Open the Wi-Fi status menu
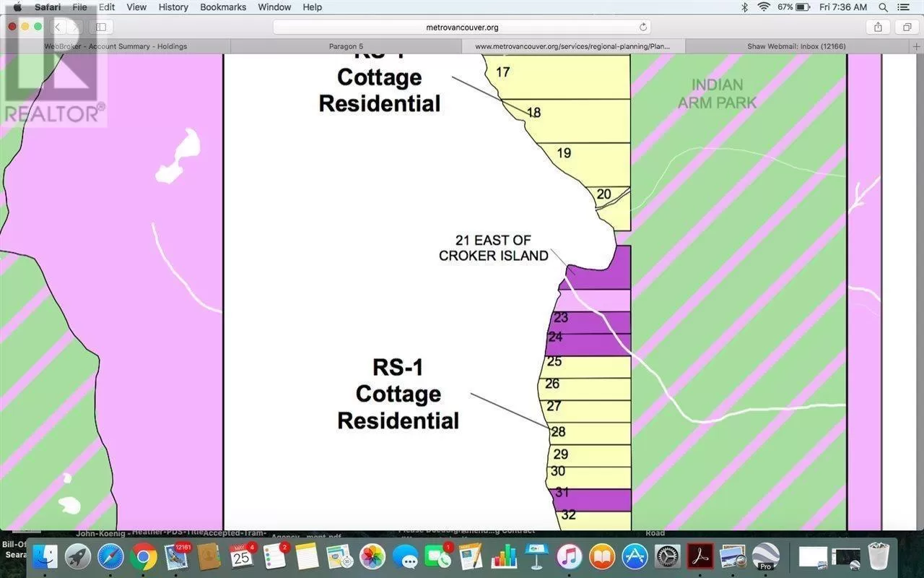 tap(764, 7)
